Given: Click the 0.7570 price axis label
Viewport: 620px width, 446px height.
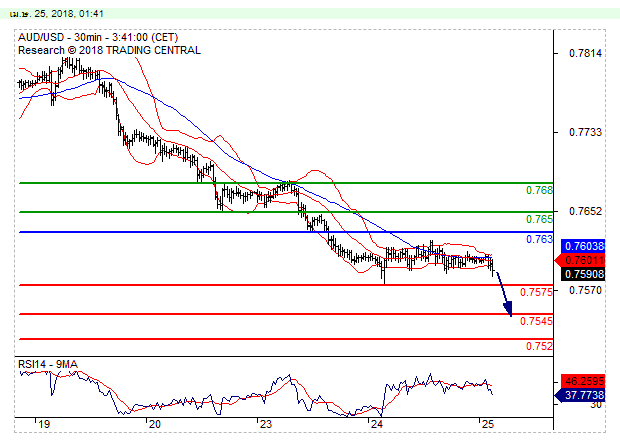Looking at the screenshot, I should (x=585, y=290).
